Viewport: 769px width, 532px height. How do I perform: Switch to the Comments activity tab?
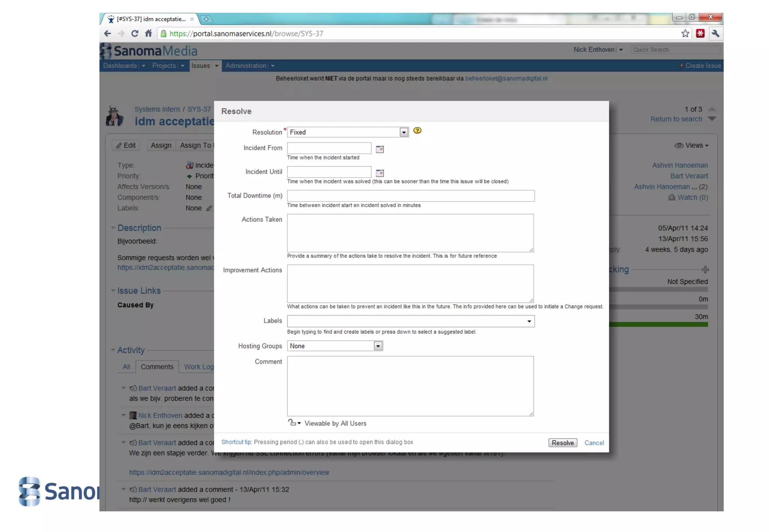pos(157,367)
